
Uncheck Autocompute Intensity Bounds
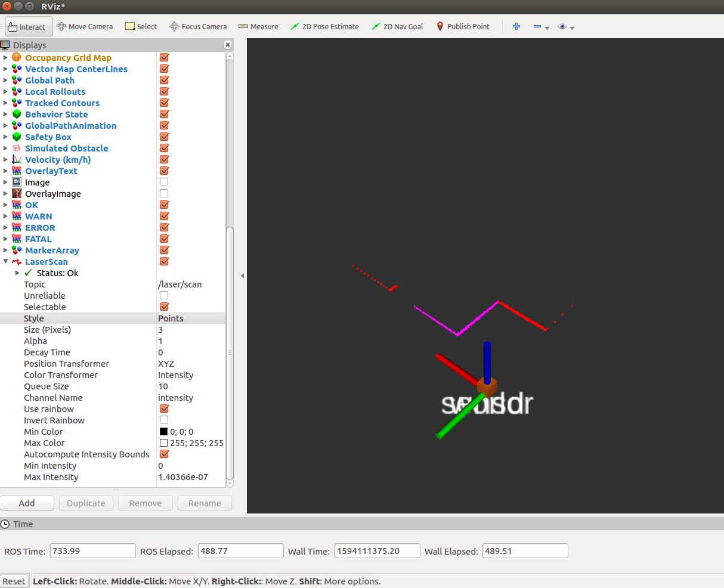[164, 454]
